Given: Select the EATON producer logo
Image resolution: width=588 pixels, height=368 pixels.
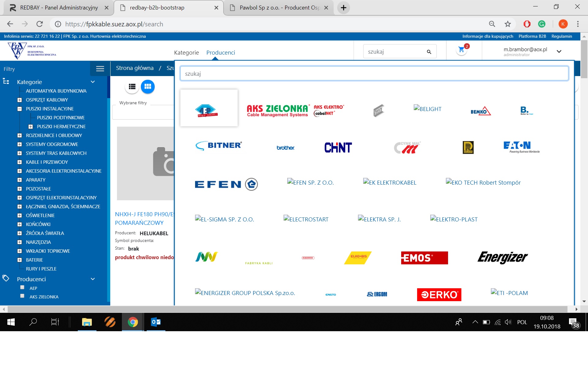Looking at the screenshot, I should [x=521, y=147].
